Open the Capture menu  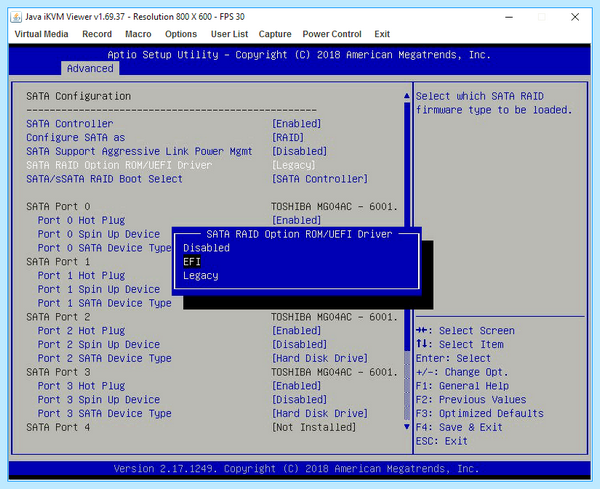pos(275,34)
